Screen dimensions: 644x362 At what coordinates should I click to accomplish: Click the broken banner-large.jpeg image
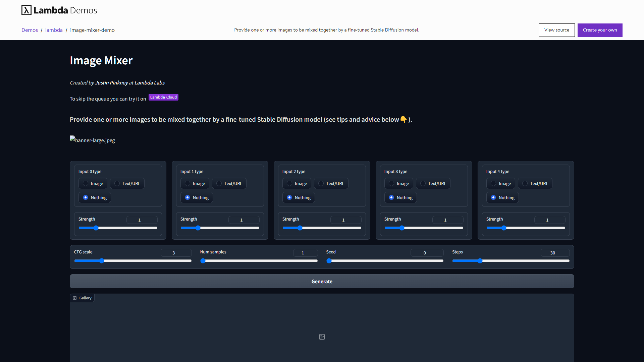[92, 140]
